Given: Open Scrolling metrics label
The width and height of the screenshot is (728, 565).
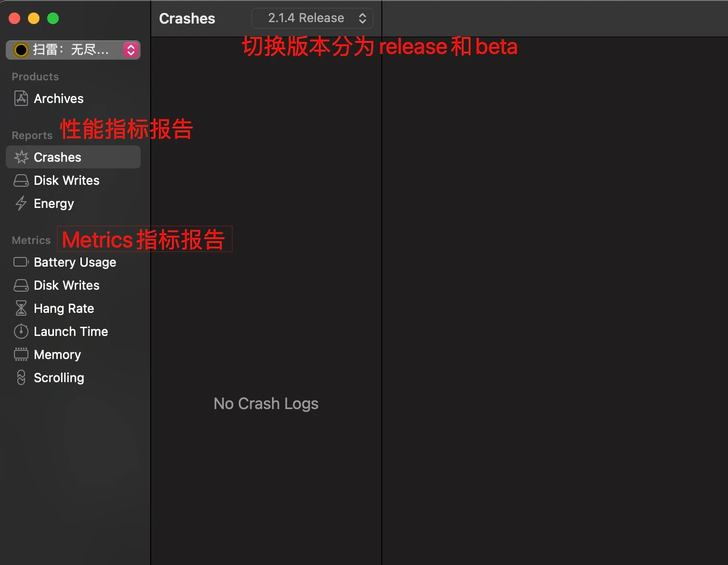Looking at the screenshot, I should tap(59, 378).
